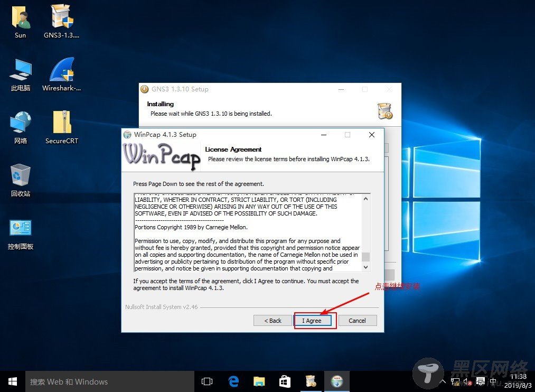The image size is (535, 392).
Task: Open the Windows Start menu
Action: 13,382
